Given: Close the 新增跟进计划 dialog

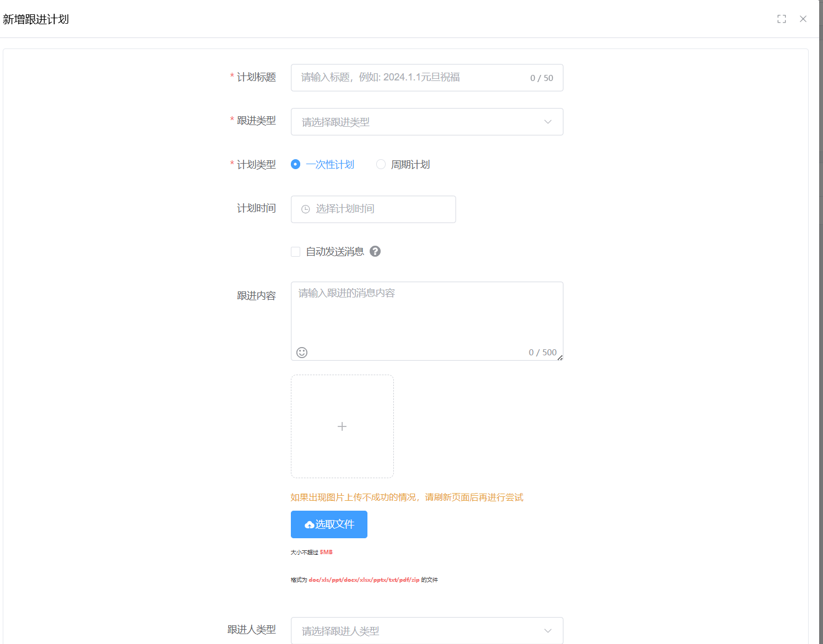Looking at the screenshot, I should (x=803, y=18).
